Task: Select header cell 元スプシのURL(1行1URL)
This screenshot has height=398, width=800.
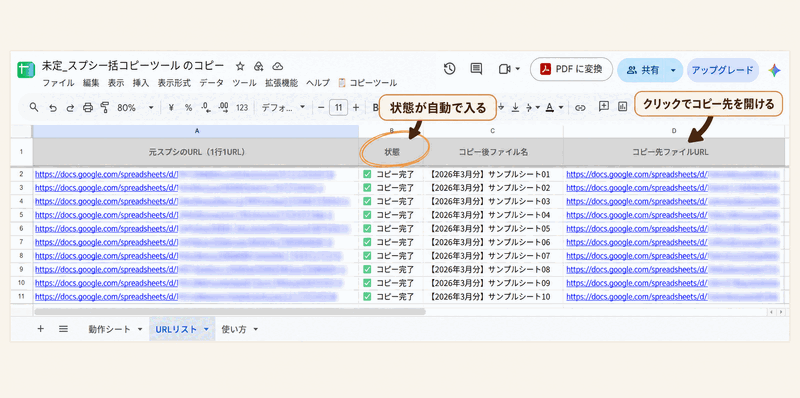Action: [196, 152]
